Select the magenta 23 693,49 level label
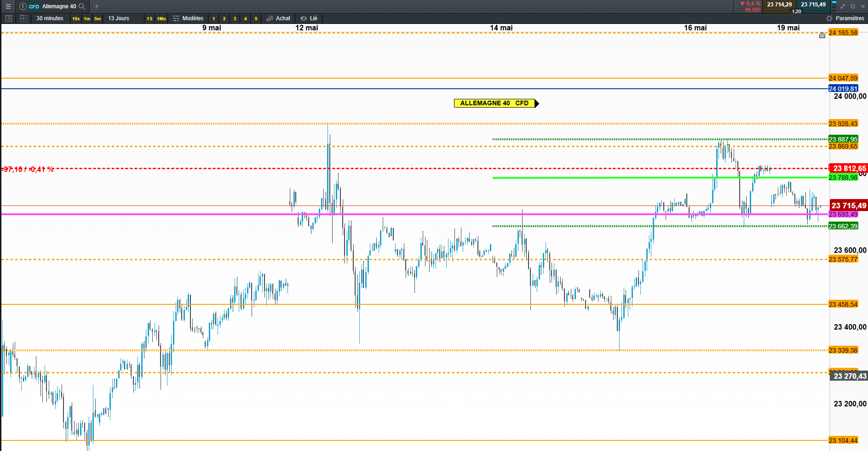 [x=843, y=214]
